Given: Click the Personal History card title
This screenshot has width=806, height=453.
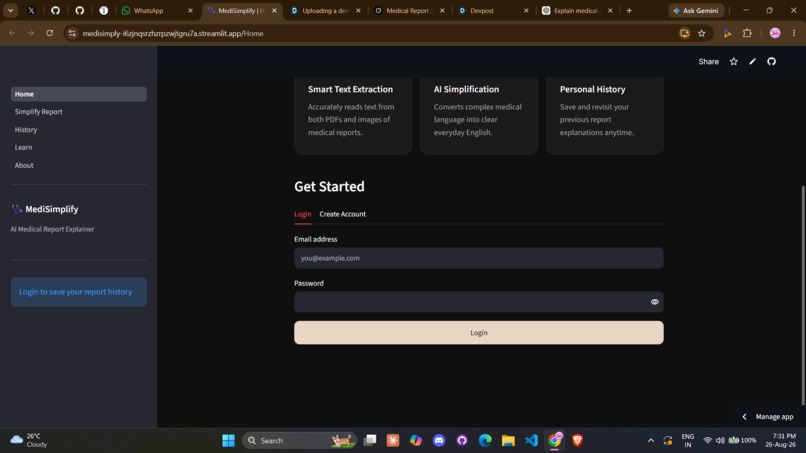Looking at the screenshot, I should (x=592, y=89).
